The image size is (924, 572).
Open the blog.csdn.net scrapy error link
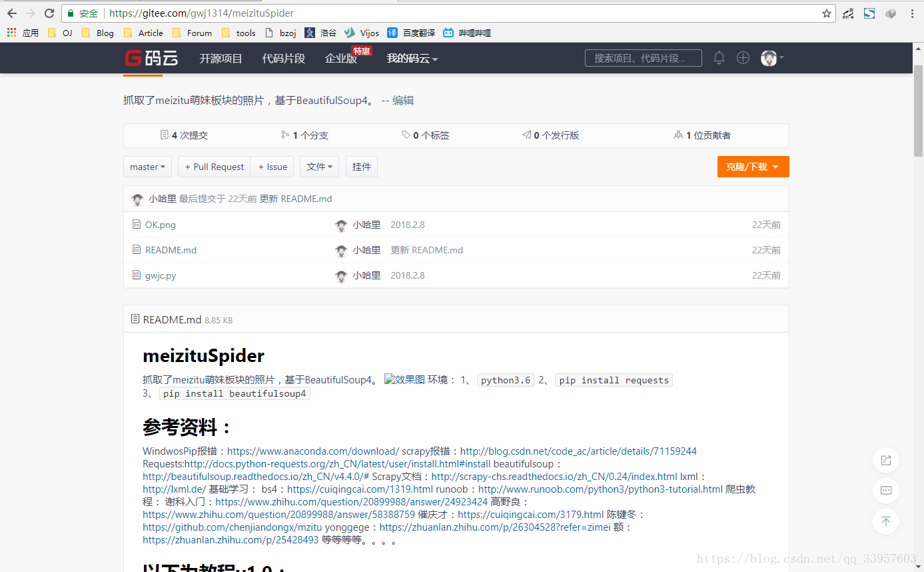pos(578,451)
